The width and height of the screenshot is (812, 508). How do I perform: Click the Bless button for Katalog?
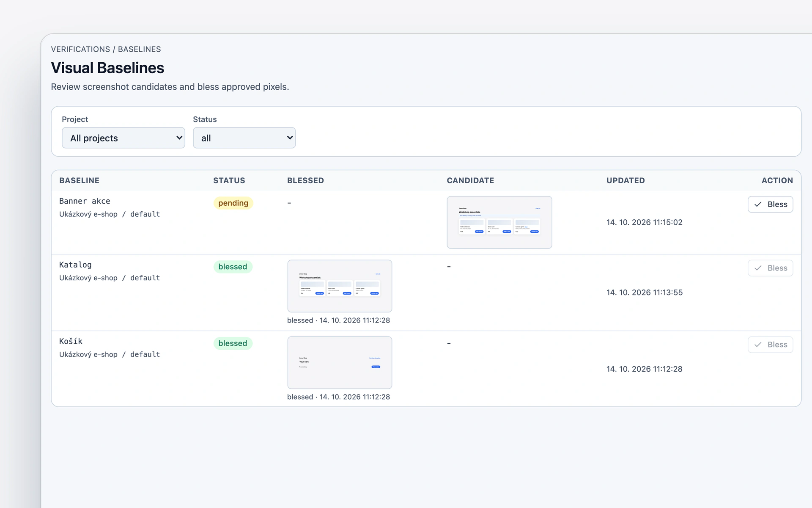pyautogui.click(x=770, y=268)
